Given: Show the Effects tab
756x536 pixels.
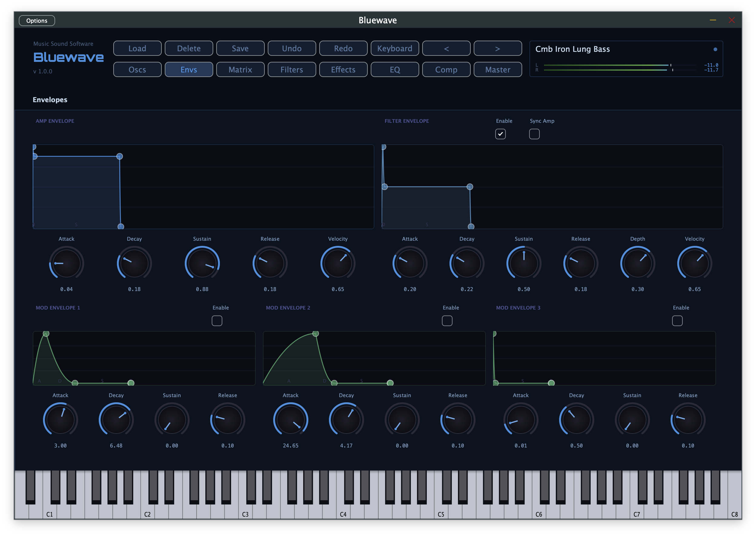Looking at the screenshot, I should pyautogui.click(x=343, y=70).
